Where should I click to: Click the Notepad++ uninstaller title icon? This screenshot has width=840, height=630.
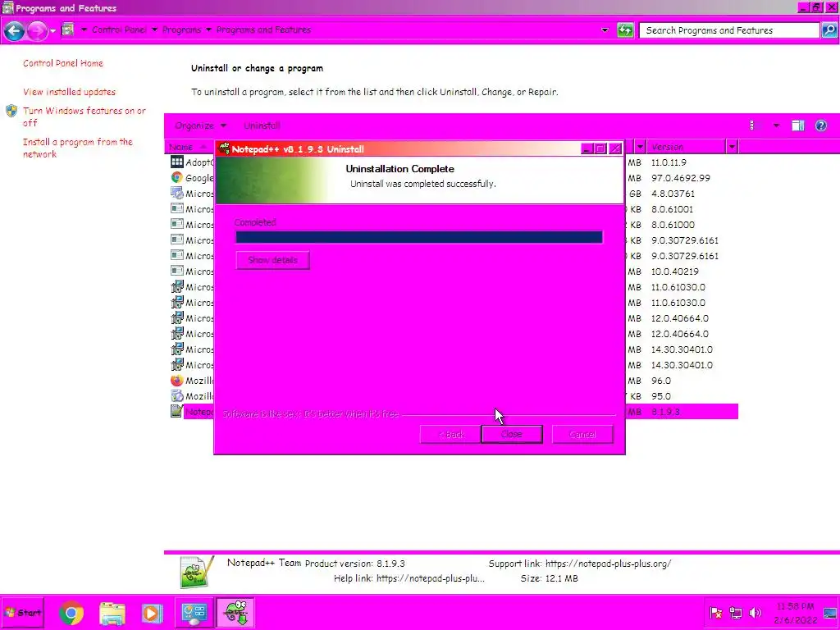[x=225, y=148]
